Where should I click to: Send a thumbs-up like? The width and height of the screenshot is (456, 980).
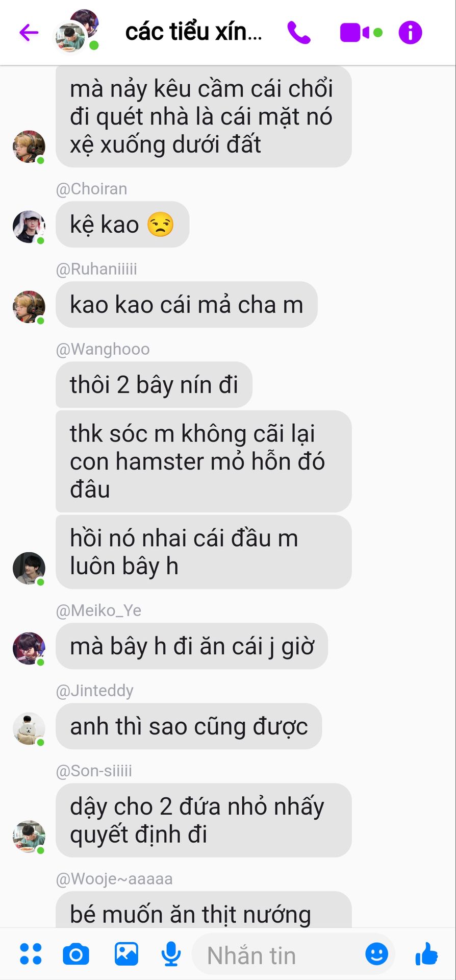[x=426, y=953]
